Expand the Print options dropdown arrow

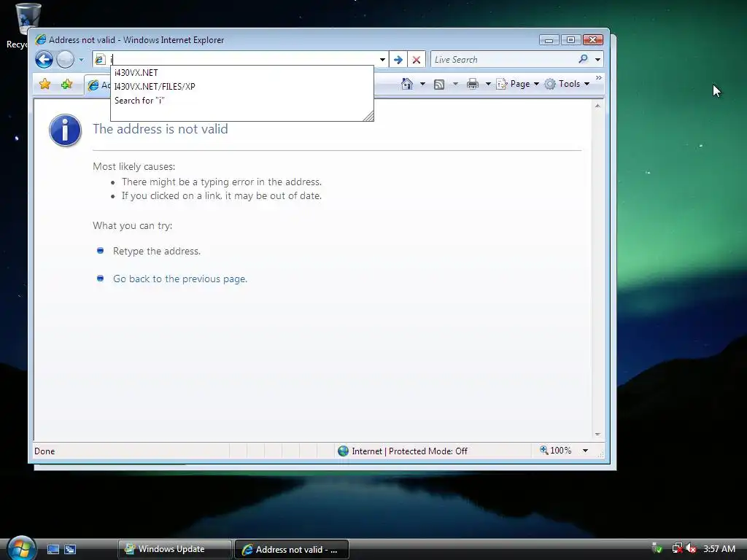coord(488,84)
